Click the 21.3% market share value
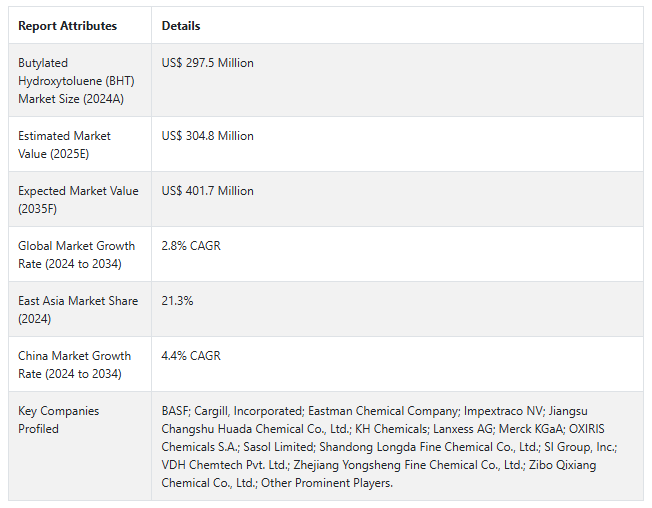The width and height of the screenshot is (652, 508). 178,301
